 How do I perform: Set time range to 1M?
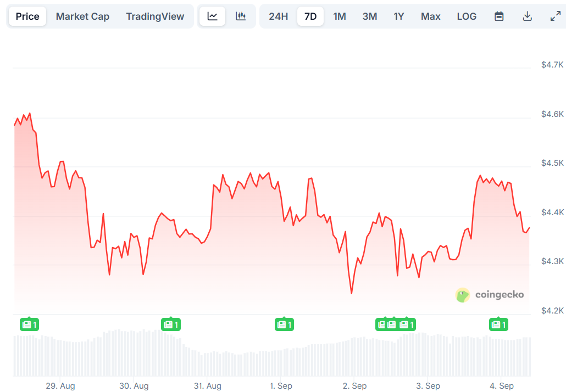[x=339, y=16]
